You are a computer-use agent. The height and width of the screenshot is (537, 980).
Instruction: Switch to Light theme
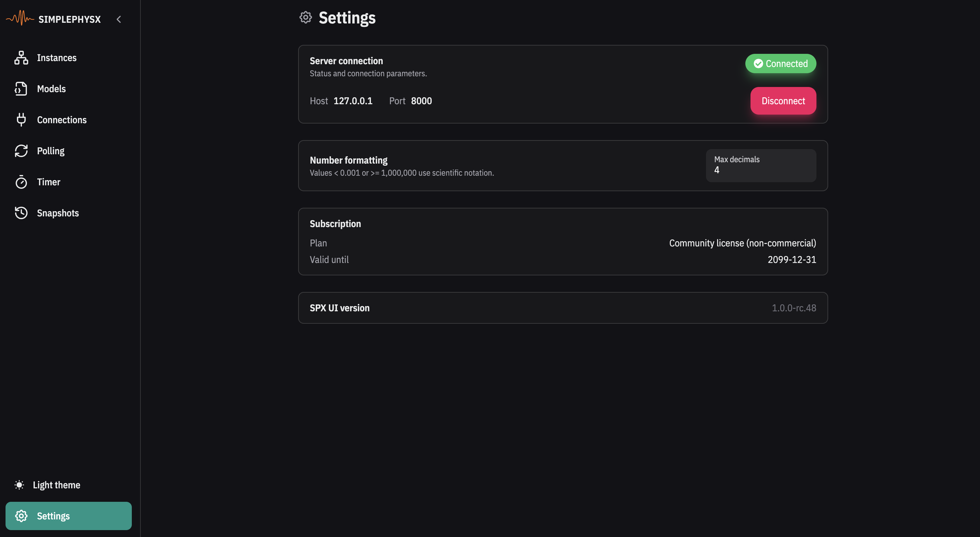(x=56, y=485)
